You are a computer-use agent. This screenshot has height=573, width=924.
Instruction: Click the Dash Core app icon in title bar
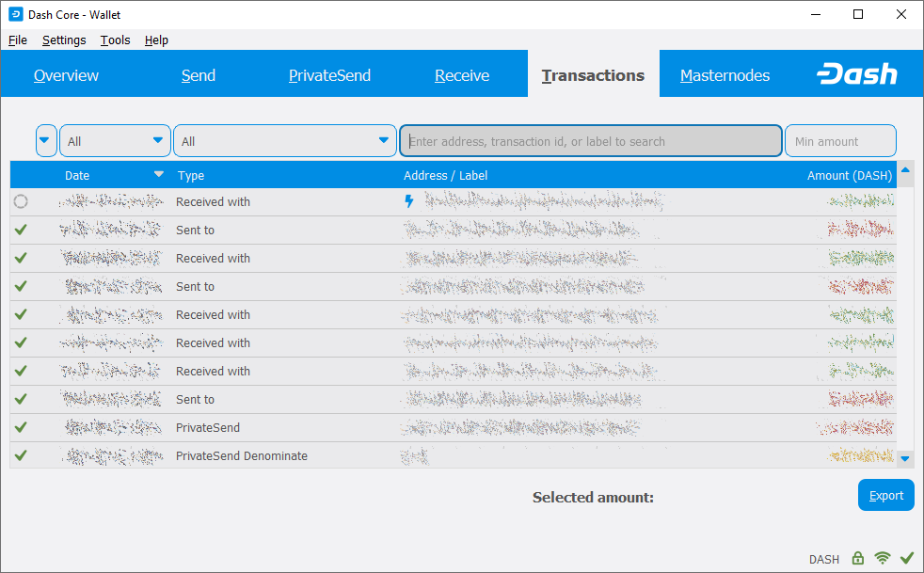point(16,14)
